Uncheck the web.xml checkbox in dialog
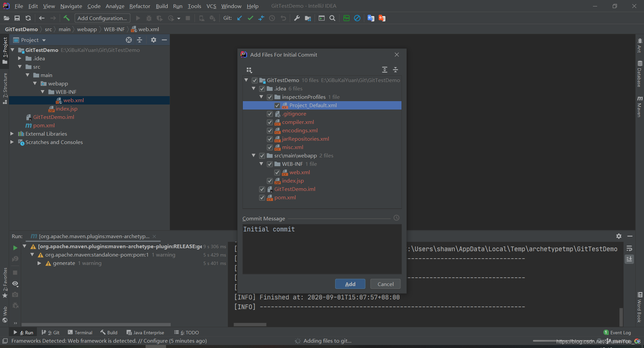This screenshot has height=348, width=644. tap(277, 172)
